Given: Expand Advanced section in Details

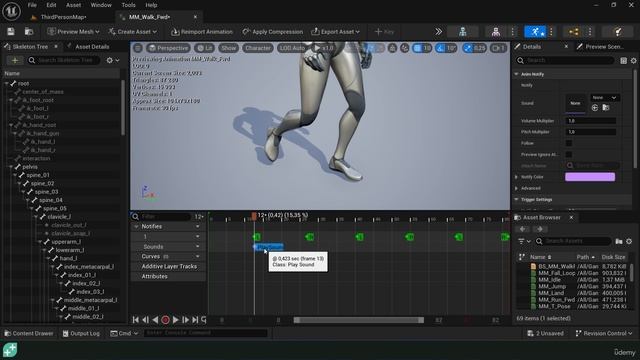Looking at the screenshot, I should (x=516, y=188).
